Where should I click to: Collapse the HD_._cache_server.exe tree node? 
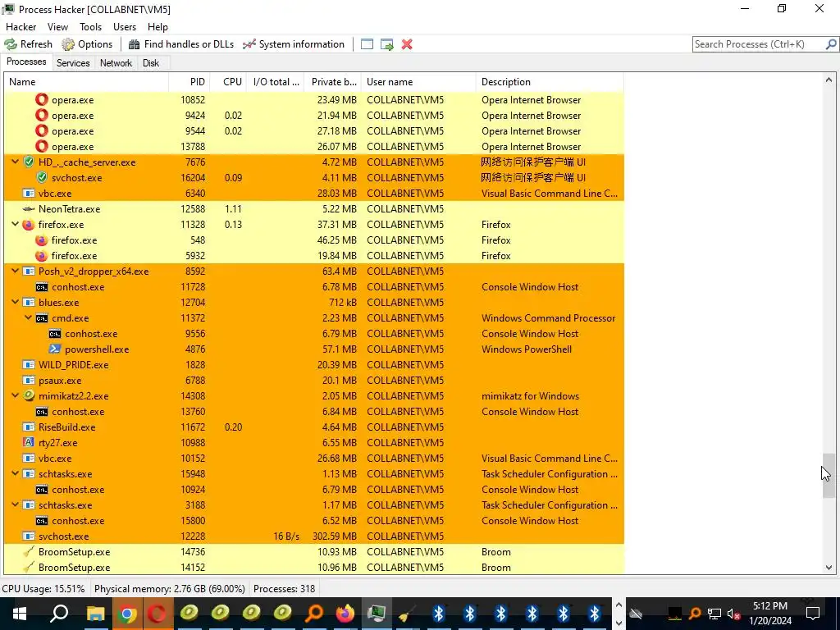[16, 162]
